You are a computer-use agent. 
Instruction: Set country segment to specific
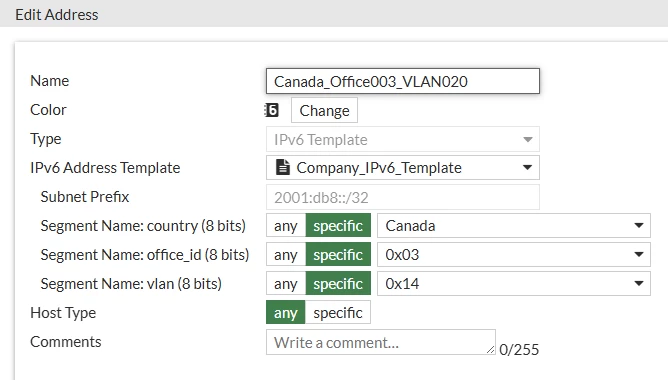coord(338,225)
